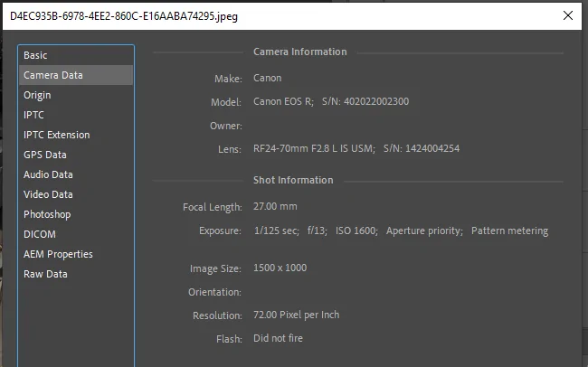Close the file info dialog
This screenshot has height=367, width=588.
(567, 15)
